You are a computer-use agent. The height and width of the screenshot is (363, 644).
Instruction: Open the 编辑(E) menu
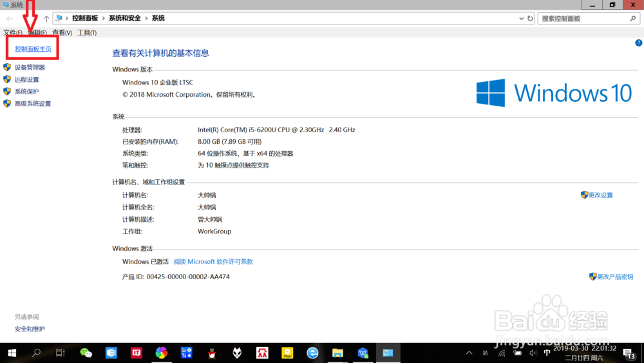[x=37, y=32]
